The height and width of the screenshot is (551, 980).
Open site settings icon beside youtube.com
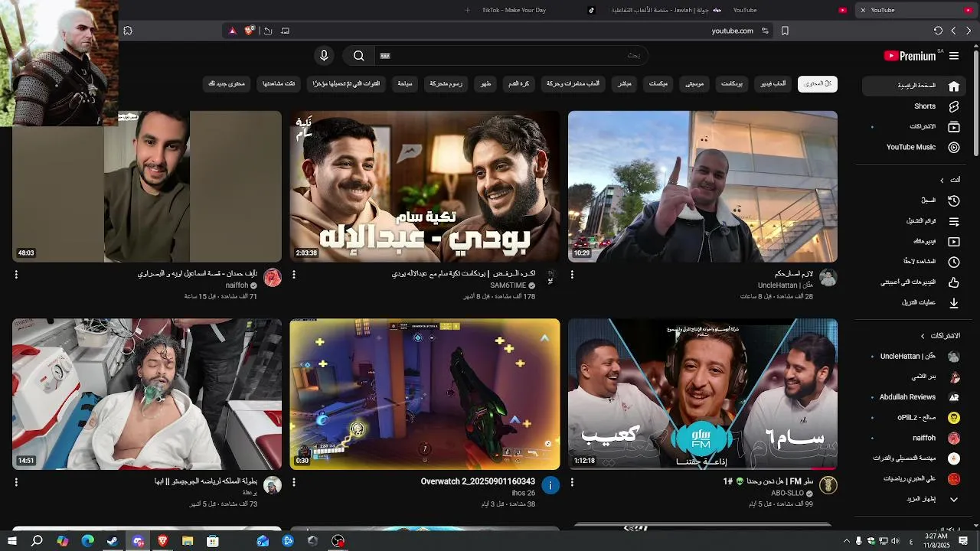[765, 31]
